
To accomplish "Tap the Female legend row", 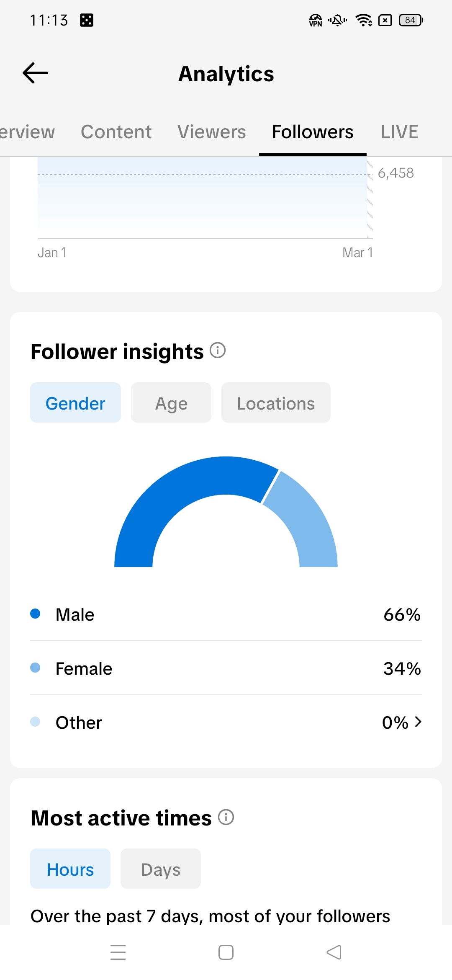I will pyautogui.click(x=226, y=668).
